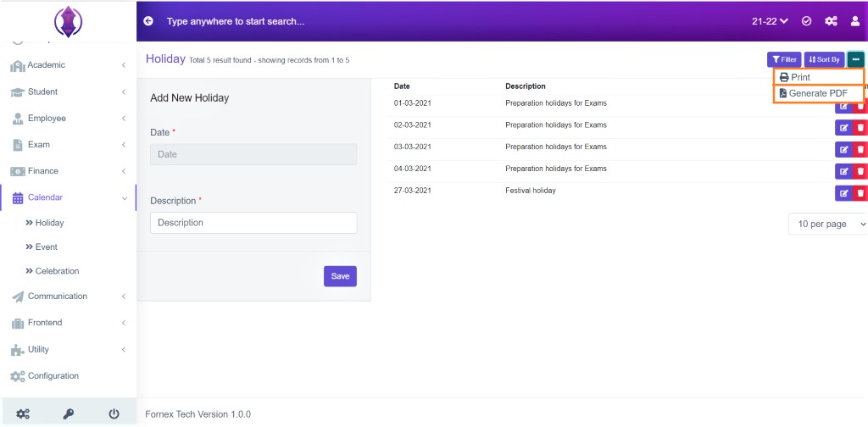
Task: Click the back arrow in the top bar
Action: [148, 21]
